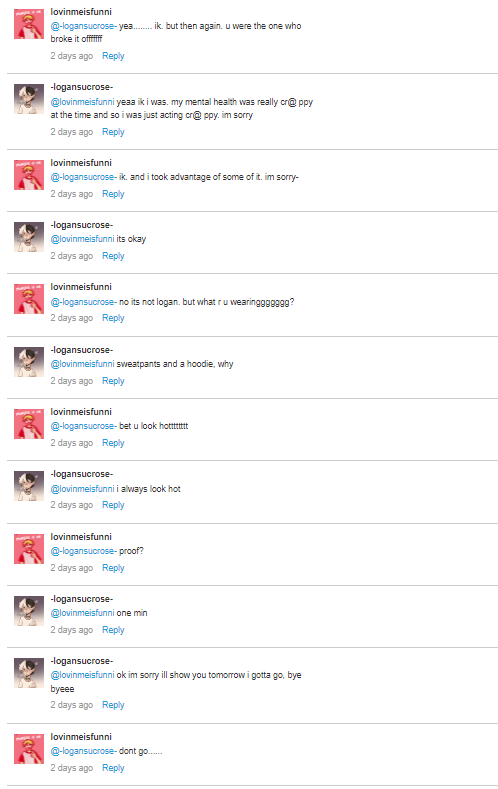This screenshot has width=498, height=789.
Task: Click the @lovinmeisfunni mention in 'always look' comment
Action: pyautogui.click(x=82, y=489)
